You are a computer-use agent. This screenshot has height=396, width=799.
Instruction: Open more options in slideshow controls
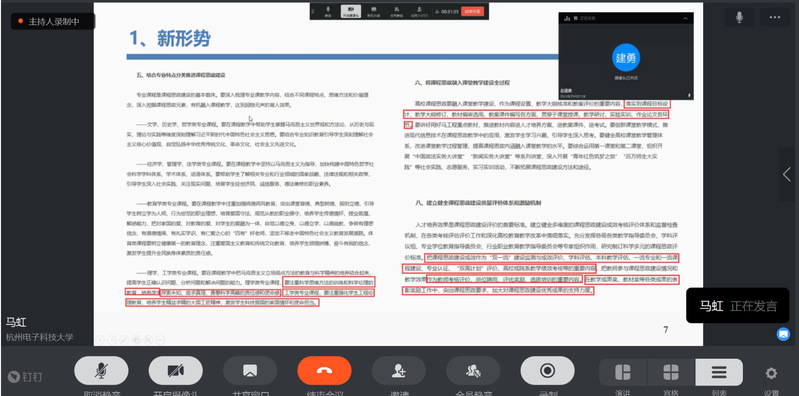[x=160, y=339]
